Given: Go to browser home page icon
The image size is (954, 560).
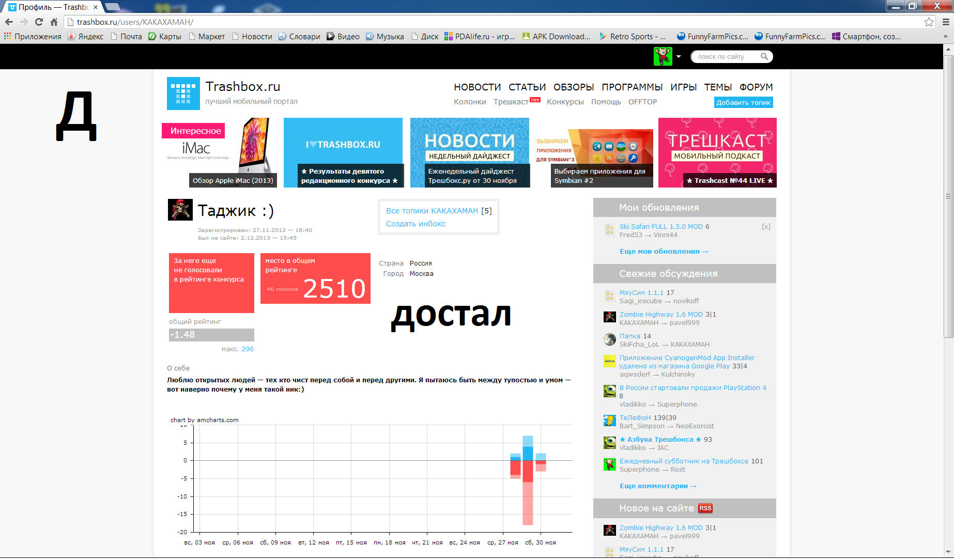Looking at the screenshot, I should click(x=54, y=22).
